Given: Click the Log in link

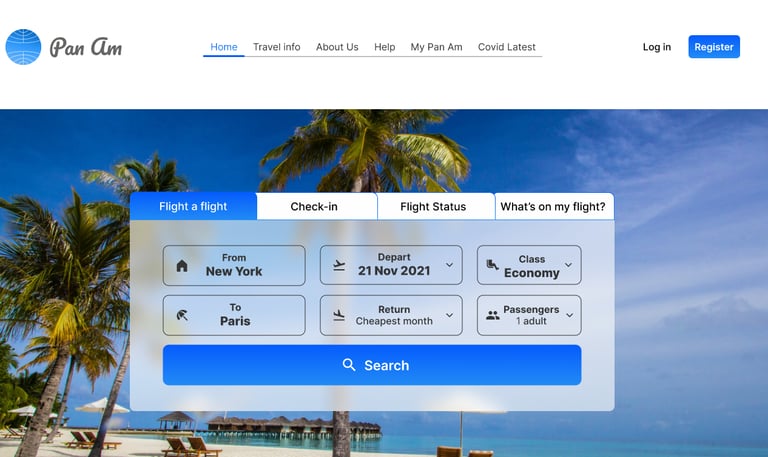Looking at the screenshot, I should coord(656,47).
